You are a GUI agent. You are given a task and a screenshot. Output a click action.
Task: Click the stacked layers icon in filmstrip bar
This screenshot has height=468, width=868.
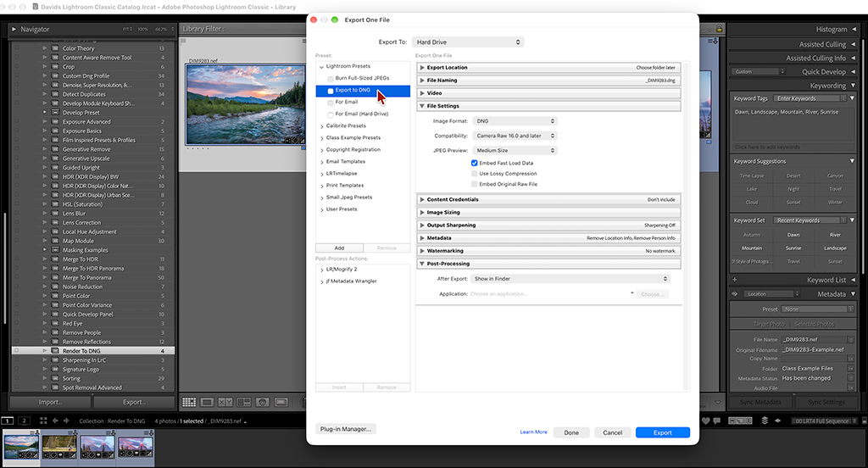[x=765, y=421]
